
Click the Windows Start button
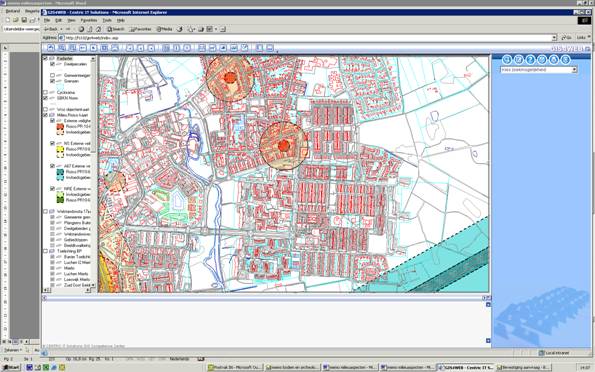pos(11,367)
